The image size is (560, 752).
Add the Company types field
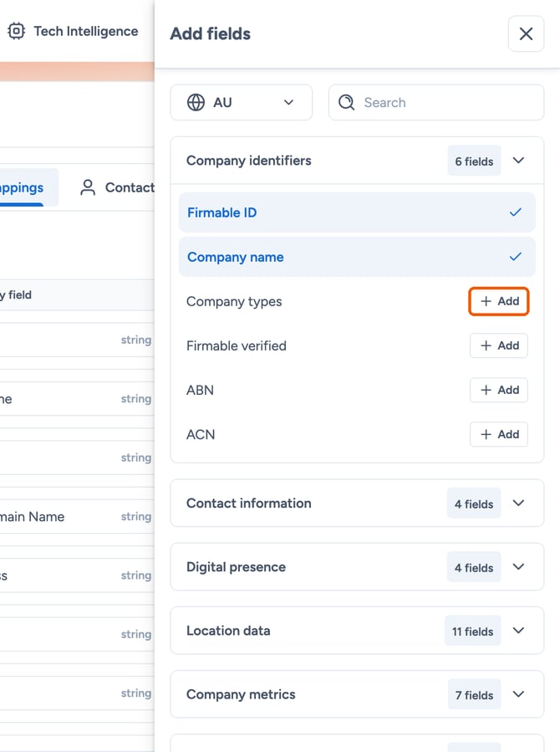[499, 301]
